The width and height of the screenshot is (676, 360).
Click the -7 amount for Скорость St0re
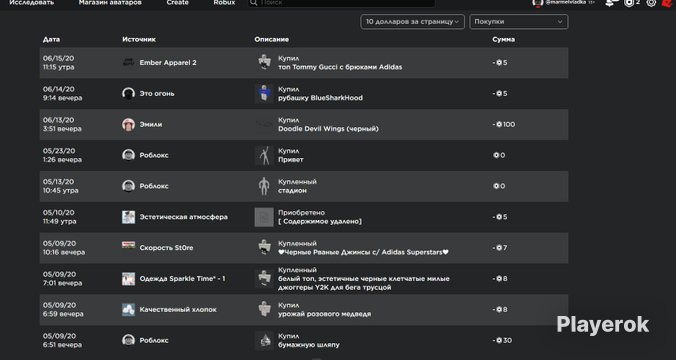500,248
